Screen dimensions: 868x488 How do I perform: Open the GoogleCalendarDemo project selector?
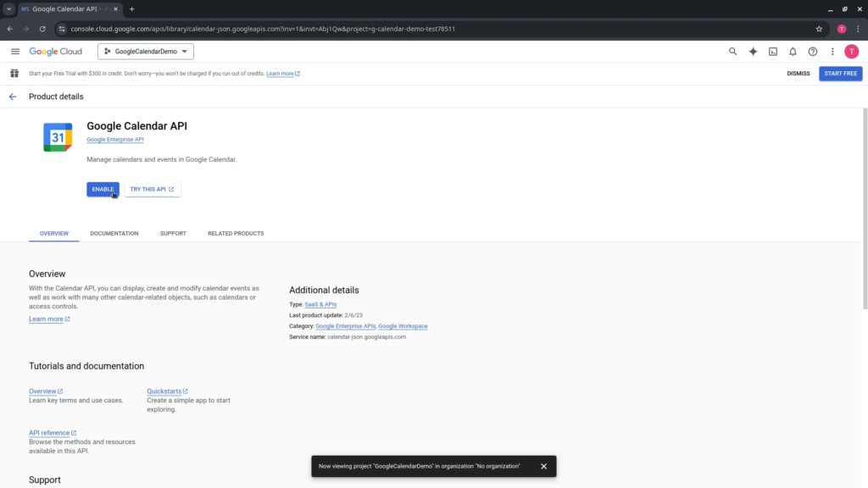146,52
